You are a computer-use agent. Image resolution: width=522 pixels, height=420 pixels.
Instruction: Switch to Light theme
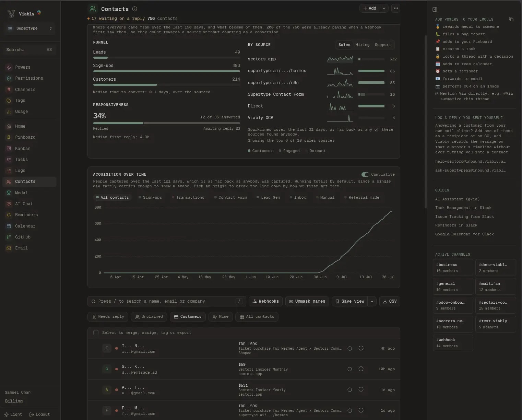tap(13, 415)
